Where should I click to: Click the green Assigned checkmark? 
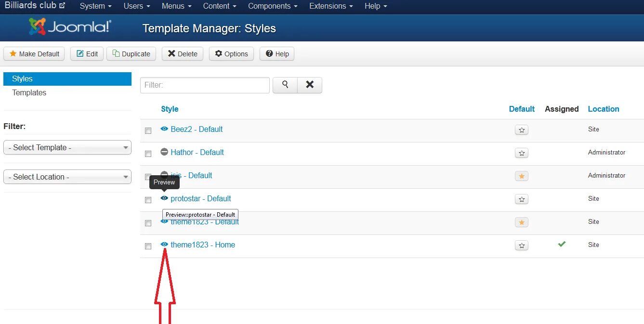tap(562, 245)
